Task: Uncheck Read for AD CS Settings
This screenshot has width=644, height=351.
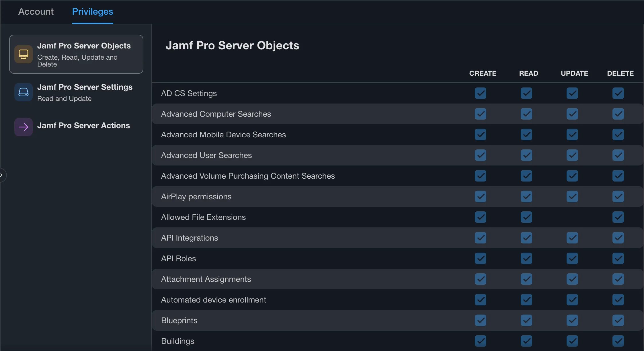Action: [526, 93]
